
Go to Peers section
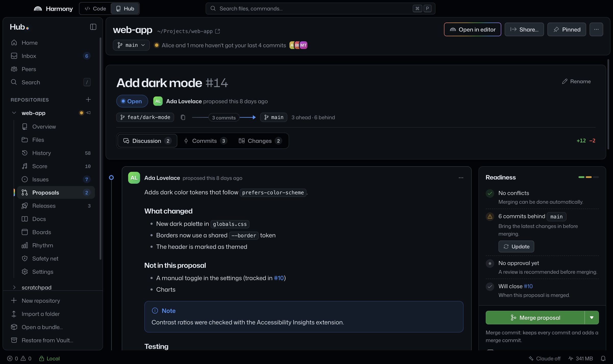[x=51, y=69]
